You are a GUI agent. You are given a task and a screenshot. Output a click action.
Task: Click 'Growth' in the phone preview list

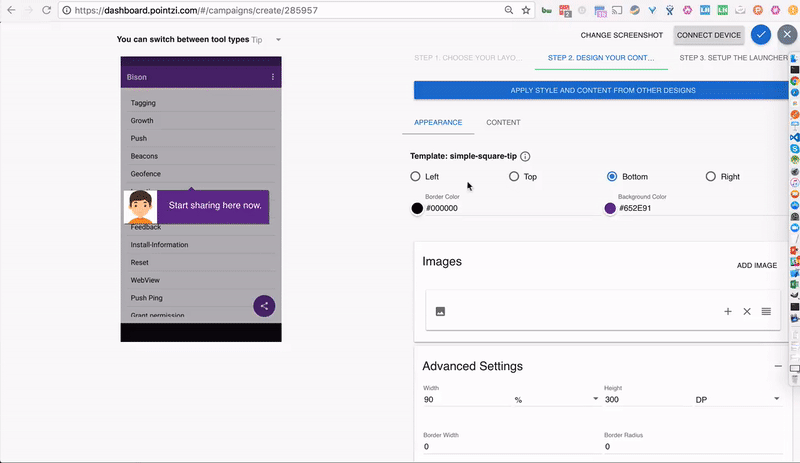pyautogui.click(x=142, y=120)
